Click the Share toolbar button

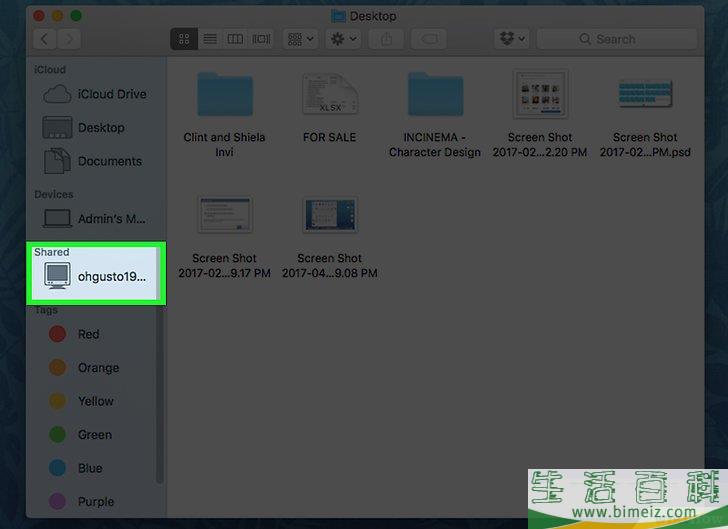click(x=386, y=39)
